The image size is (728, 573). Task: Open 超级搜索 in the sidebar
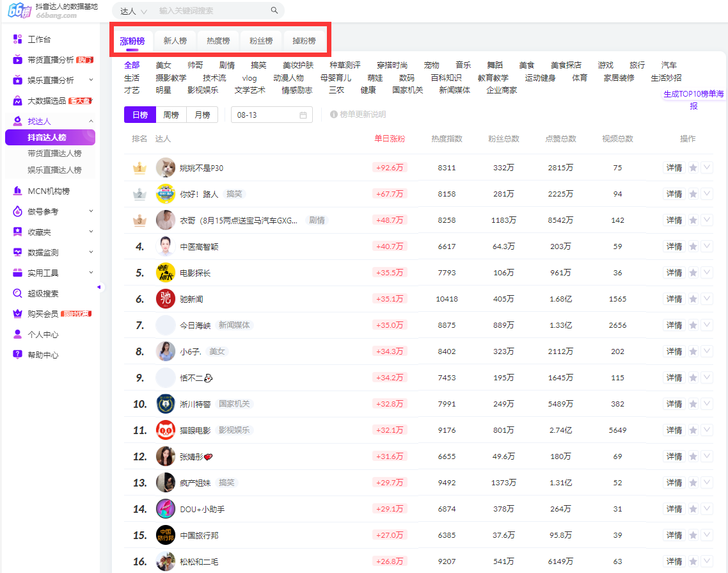43,293
